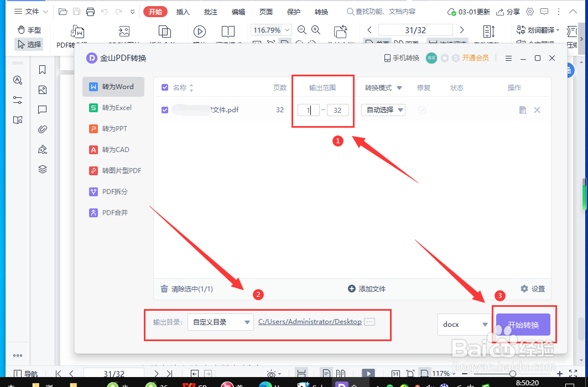The image size is (588, 387).
Task: Select the 手型 hand tool
Action: (29, 30)
